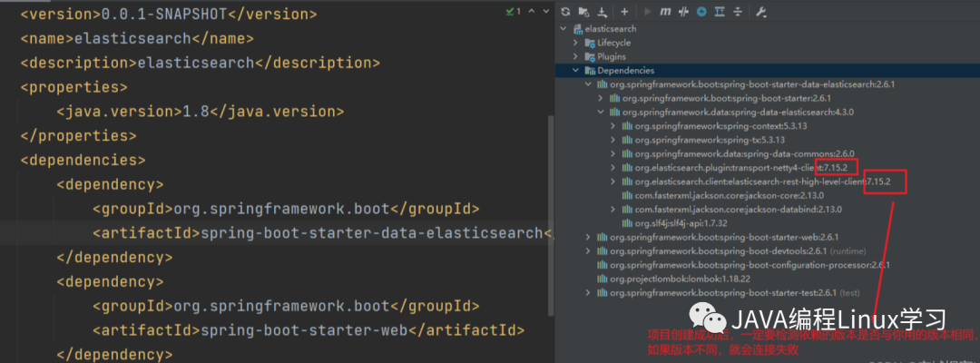Click artifactId spring-boot-starter-data-elasticsearch line
The height and width of the screenshot is (363, 980).
pos(322,233)
